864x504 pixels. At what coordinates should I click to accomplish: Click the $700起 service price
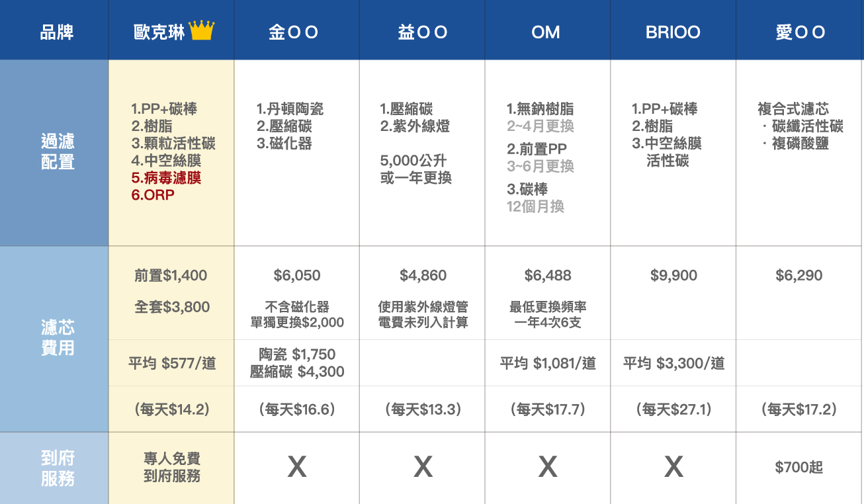pyautogui.click(x=799, y=468)
